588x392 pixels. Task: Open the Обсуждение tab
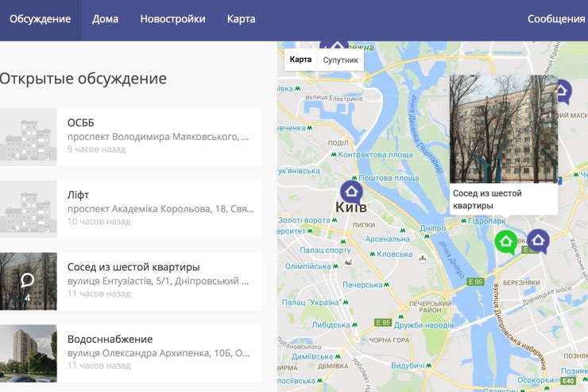point(41,19)
